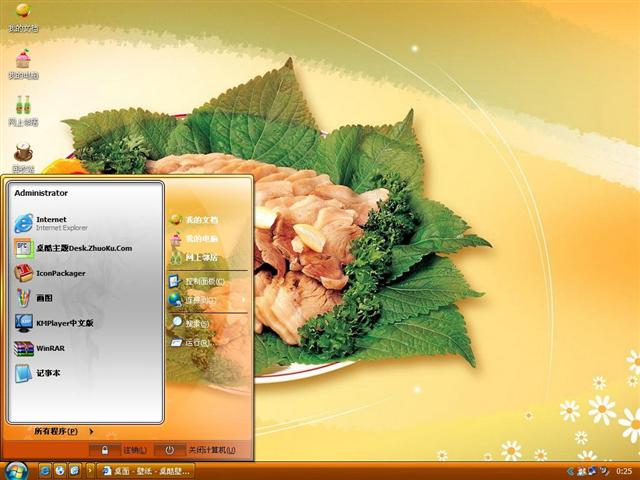This screenshot has height=480, width=640.
Task: Select 搜索(S) in the Start menu
Action: coord(196,324)
